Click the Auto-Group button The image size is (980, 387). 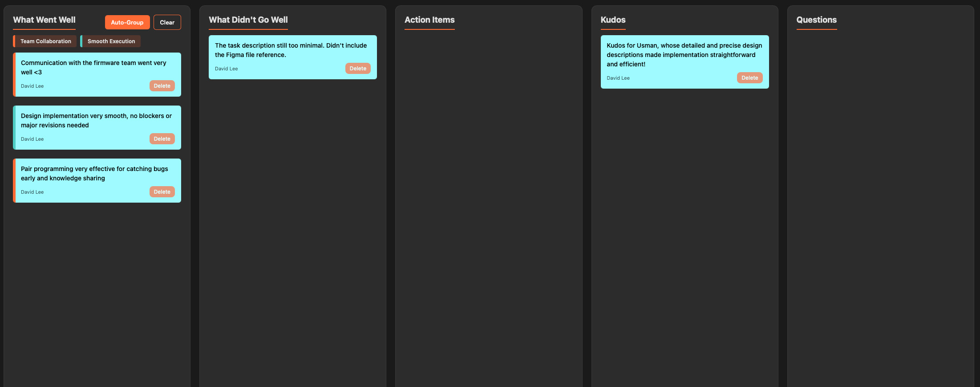click(127, 22)
